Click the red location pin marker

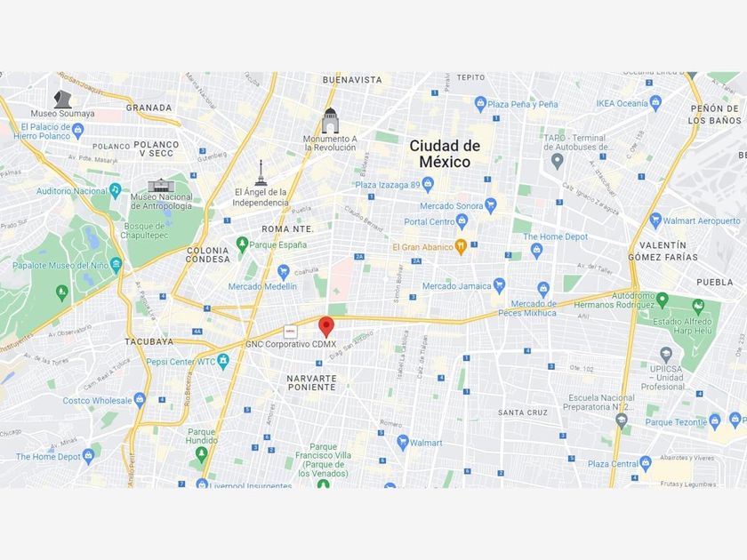[x=326, y=327]
